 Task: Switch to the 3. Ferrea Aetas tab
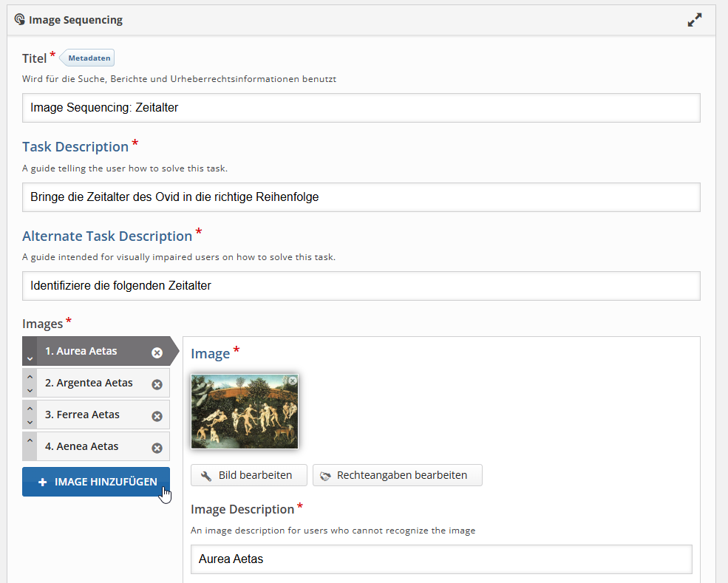(x=83, y=415)
